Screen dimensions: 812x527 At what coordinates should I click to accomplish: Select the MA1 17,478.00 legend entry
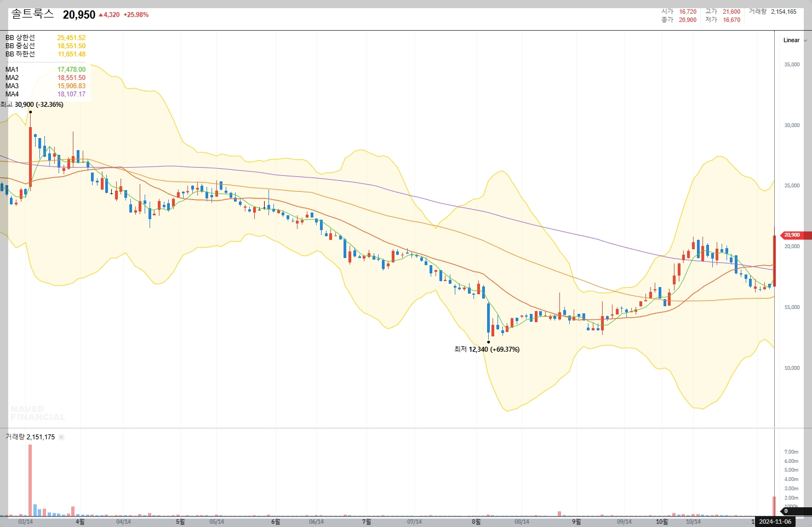pos(45,70)
